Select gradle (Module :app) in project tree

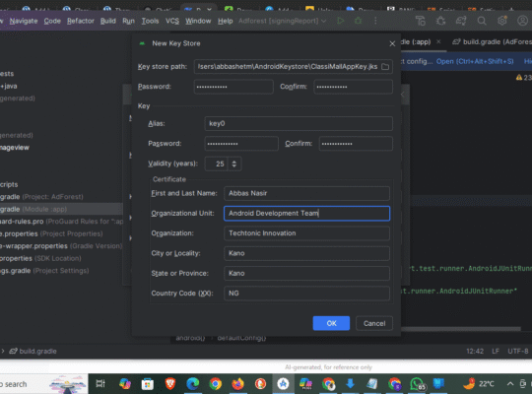[x=61, y=209]
